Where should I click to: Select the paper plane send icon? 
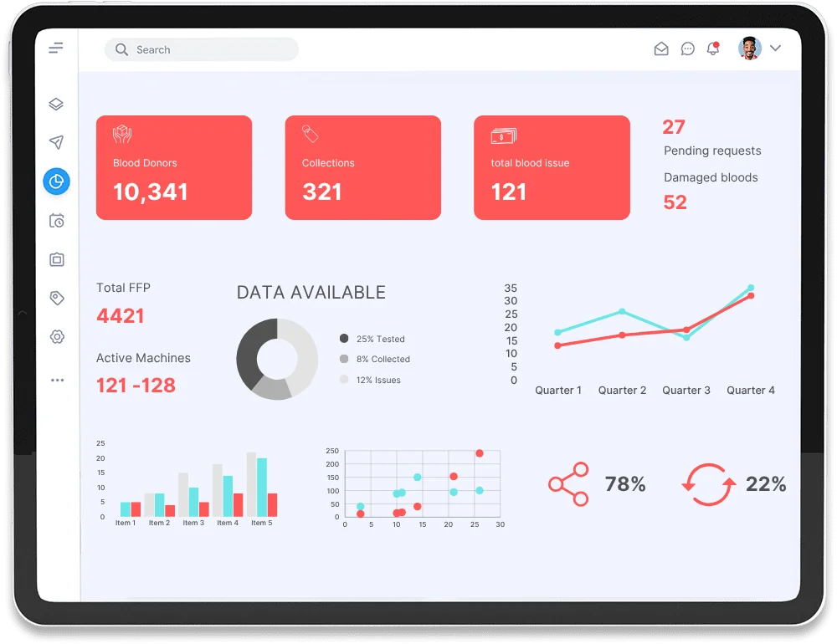pos(56,142)
